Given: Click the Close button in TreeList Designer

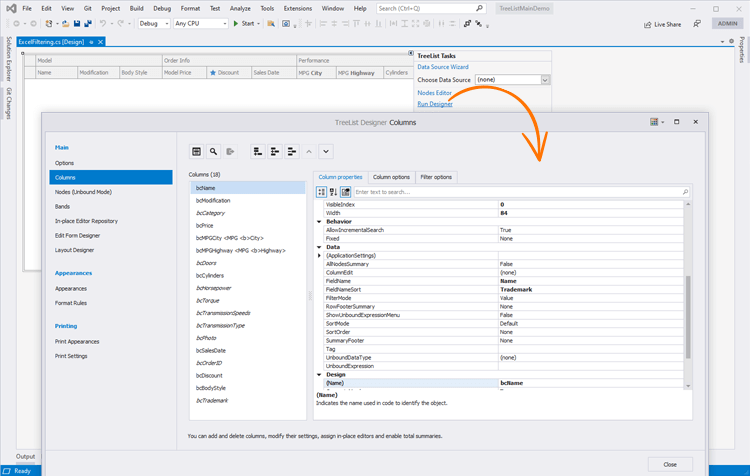Looking at the screenshot, I should pyautogui.click(x=670, y=465).
